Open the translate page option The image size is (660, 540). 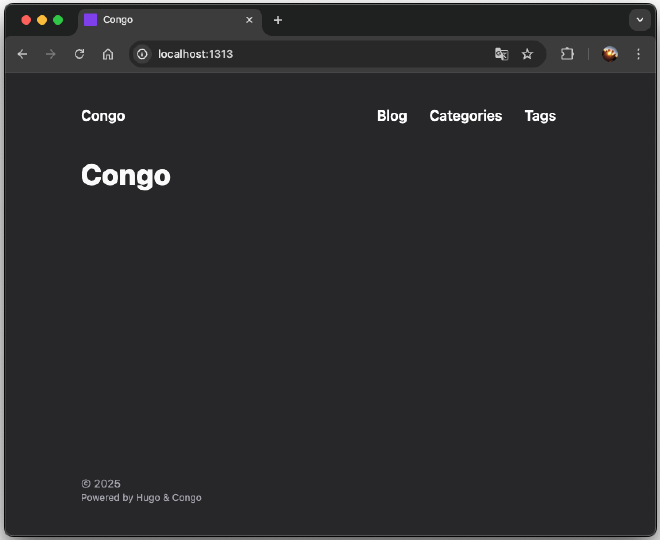pyautogui.click(x=501, y=54)
